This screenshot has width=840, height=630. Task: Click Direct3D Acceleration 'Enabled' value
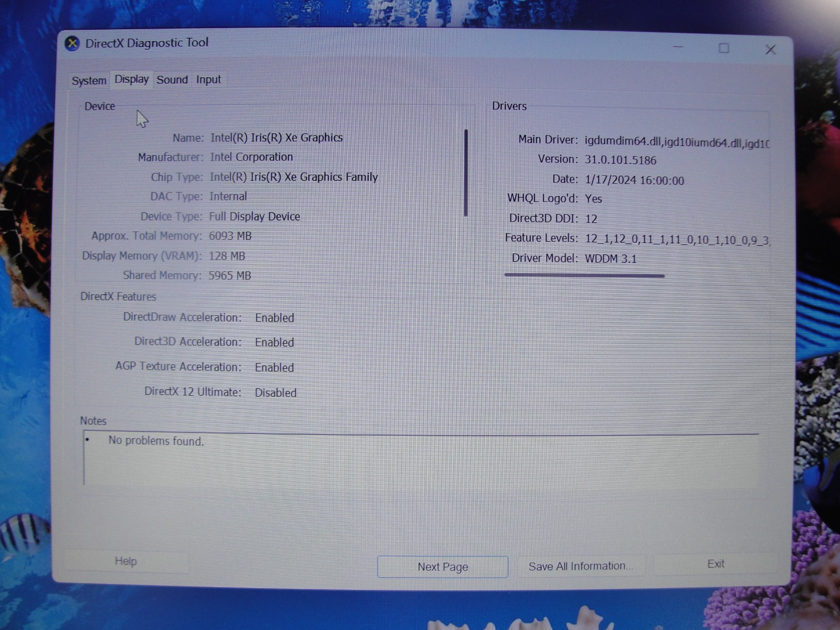tap(275, 342)
